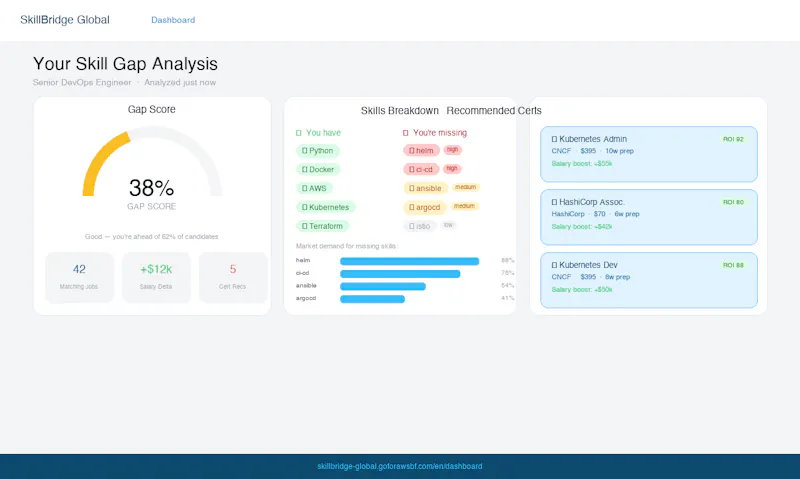Click the medium badge next to argocd

coord(464,206)
